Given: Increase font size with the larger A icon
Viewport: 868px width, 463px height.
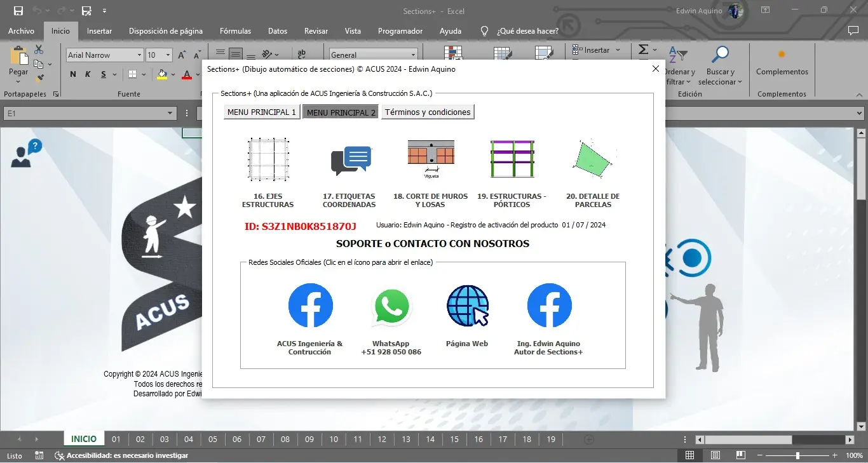Looking at the screenshot, I should tap(182, 55).
